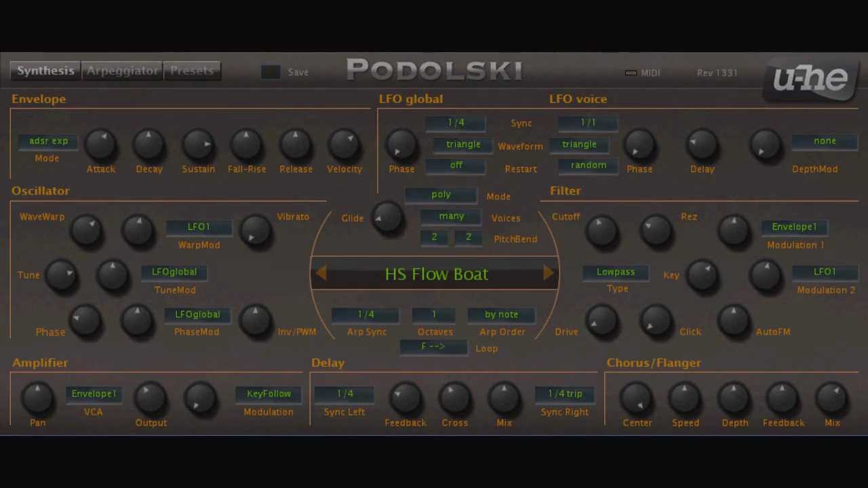This screenshot has height=488, width=868.
Task: Click the Envelope Velocity knob
Action: click(344, 144)
